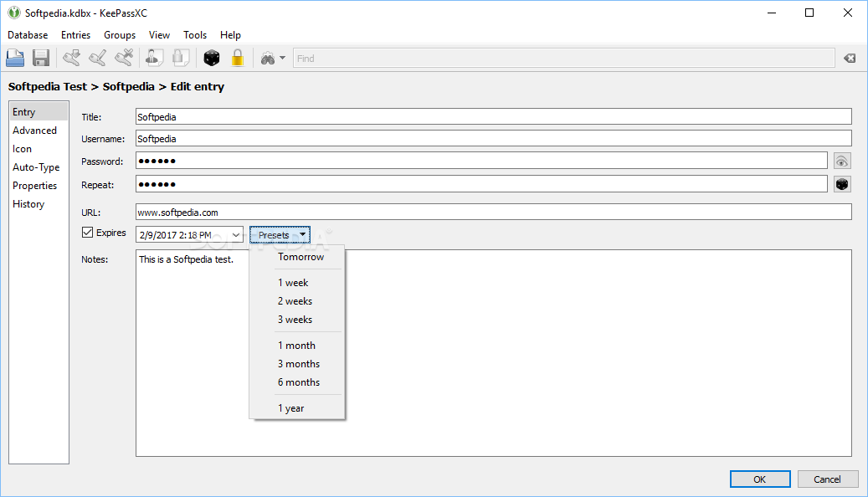Click into the Notes text area
This screenshot has height=497, width=868.
tap(494, 353)
